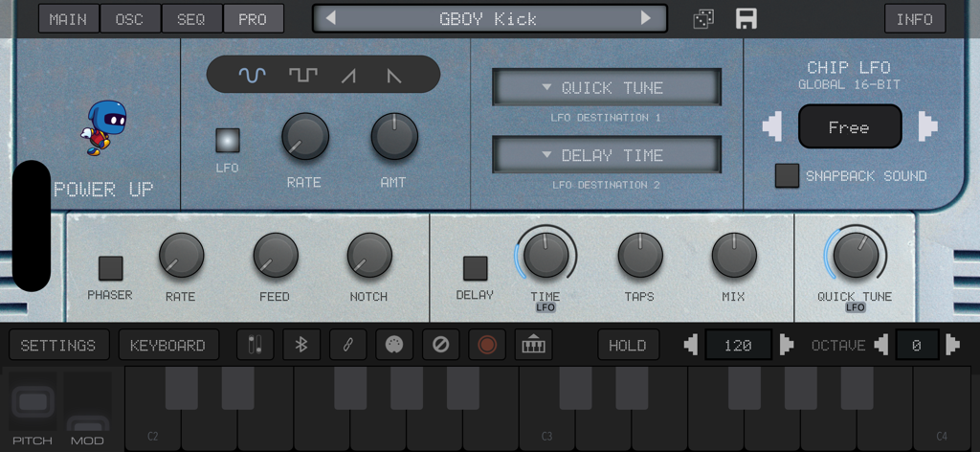Start recording with the red record button
This screenshot has width=980, height=452.
pos(487,345)
